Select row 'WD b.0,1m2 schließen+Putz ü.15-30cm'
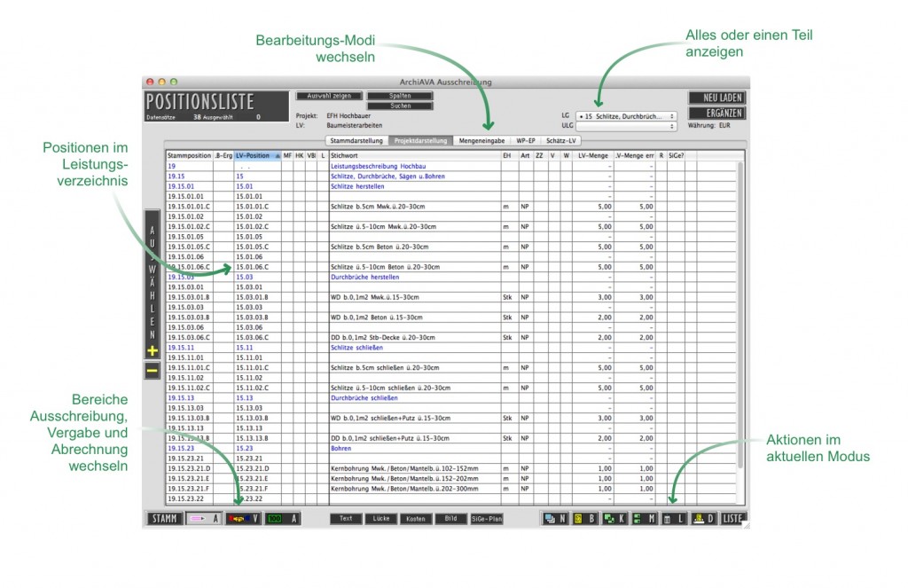The width and height of the screenshot is (908, 588). pyautogui.click(x=450, y=419)
